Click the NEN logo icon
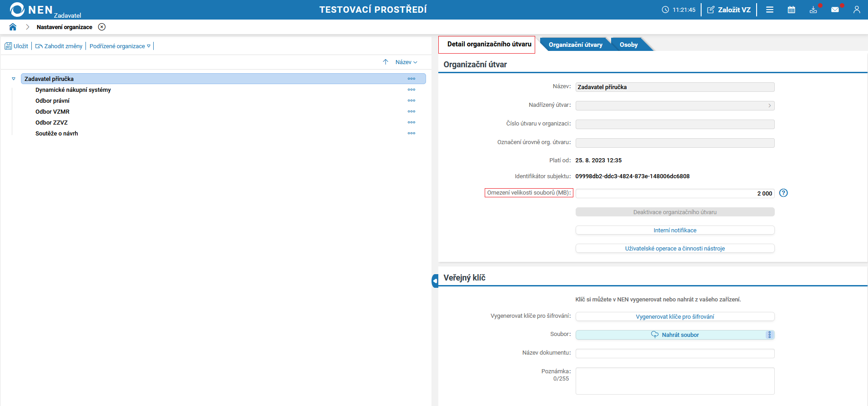 click(17, 10)
